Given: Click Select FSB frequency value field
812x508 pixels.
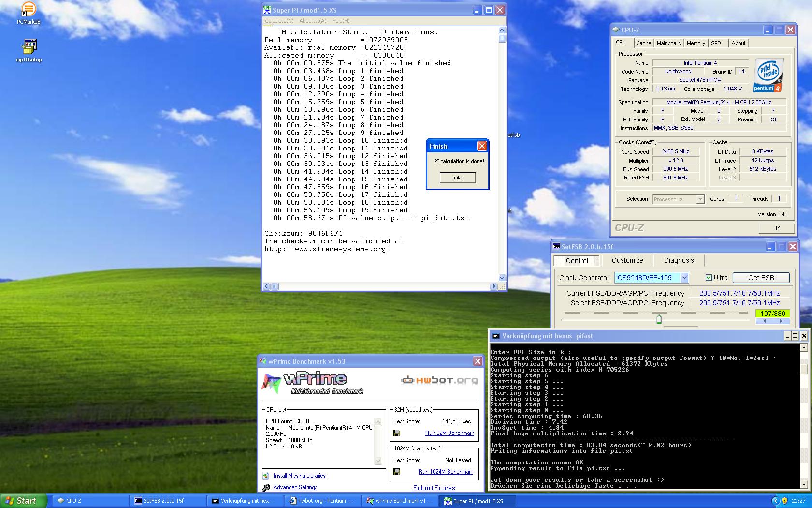Looking at the screenshot, I should tap(739, 303).
